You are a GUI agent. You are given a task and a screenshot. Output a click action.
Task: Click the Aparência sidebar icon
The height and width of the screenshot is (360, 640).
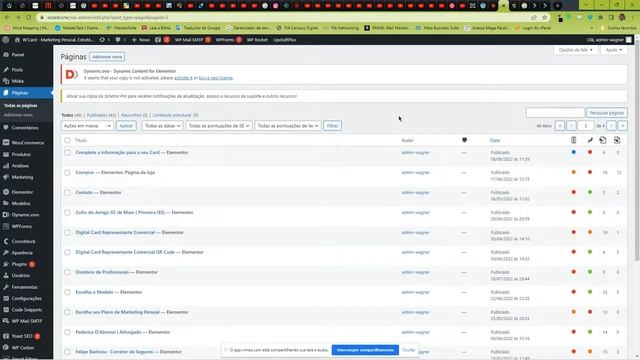click(6, 253)
